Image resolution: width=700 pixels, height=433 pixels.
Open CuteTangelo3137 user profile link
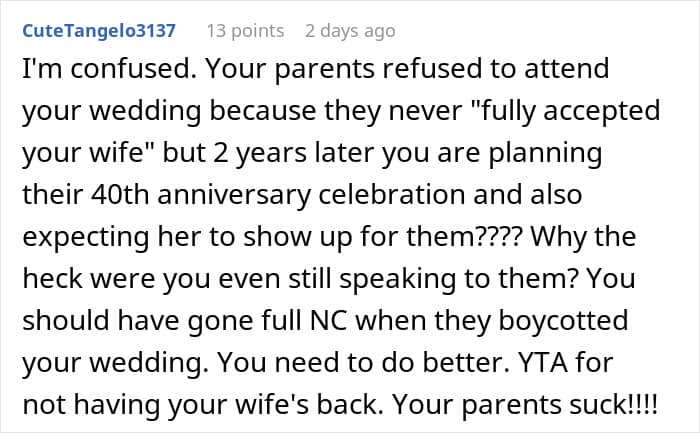(x=99, y=31)
